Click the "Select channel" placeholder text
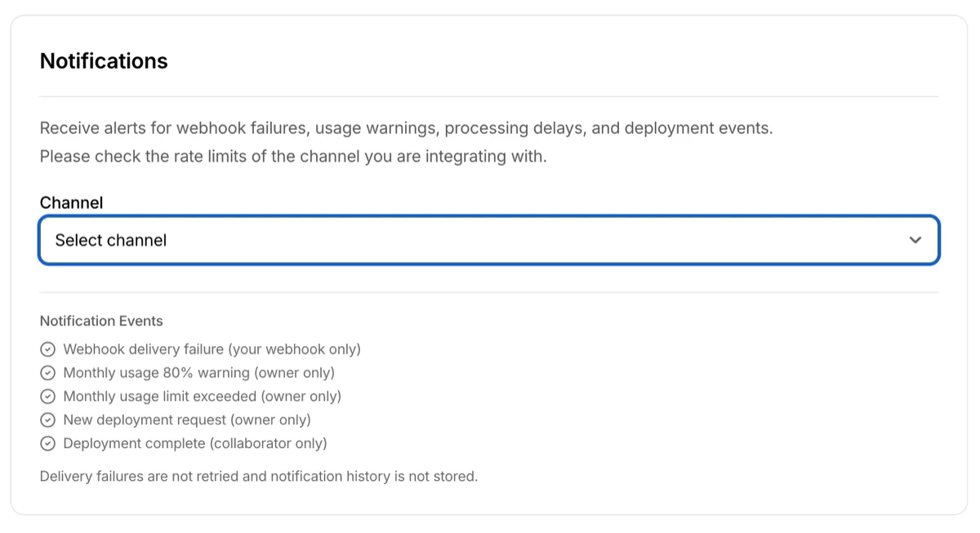Screen dimensions: 980x533 (x=110, y=240)
